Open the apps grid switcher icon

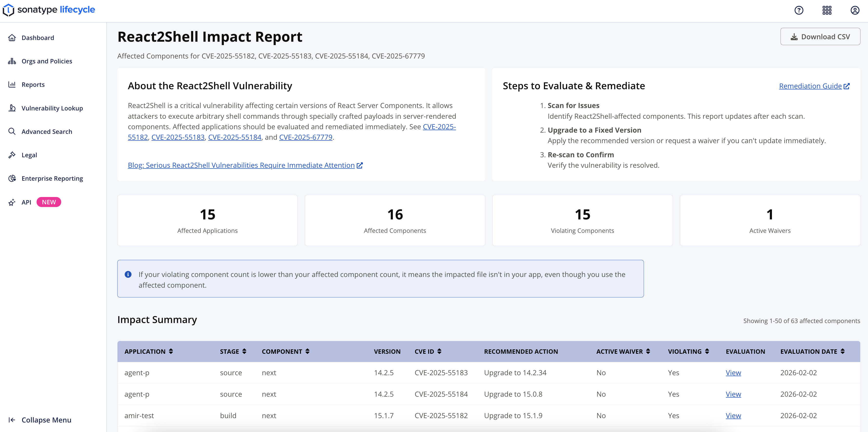coord(827,10)
